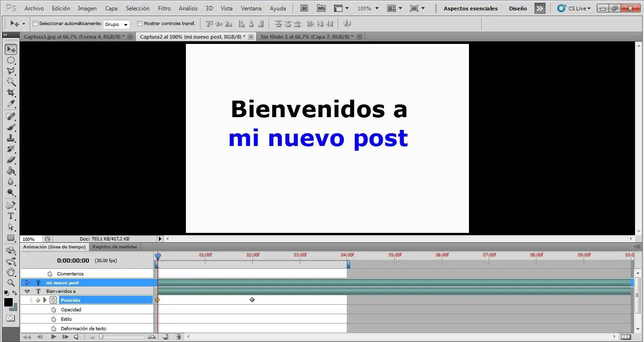The height and width of the screenshot is (342, 644).
Task: Select the Quick Selection tool
Action: click(11, 82)
